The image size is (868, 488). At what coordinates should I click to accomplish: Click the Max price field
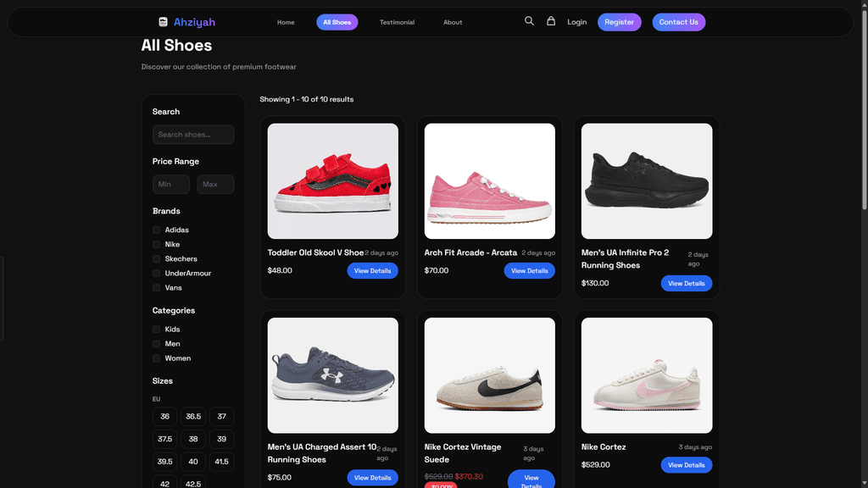click(215, 184)
